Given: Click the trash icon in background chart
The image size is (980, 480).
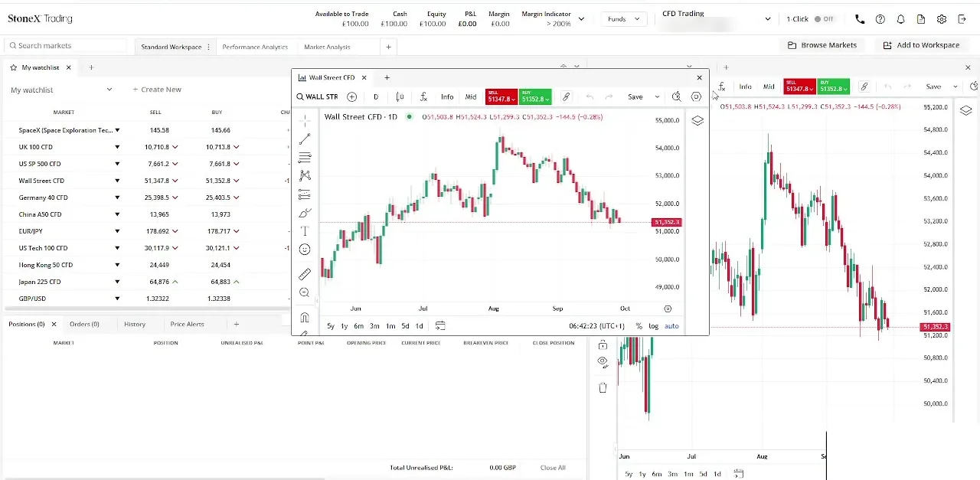Looking at the screenshot, I should tap(603, 387).
